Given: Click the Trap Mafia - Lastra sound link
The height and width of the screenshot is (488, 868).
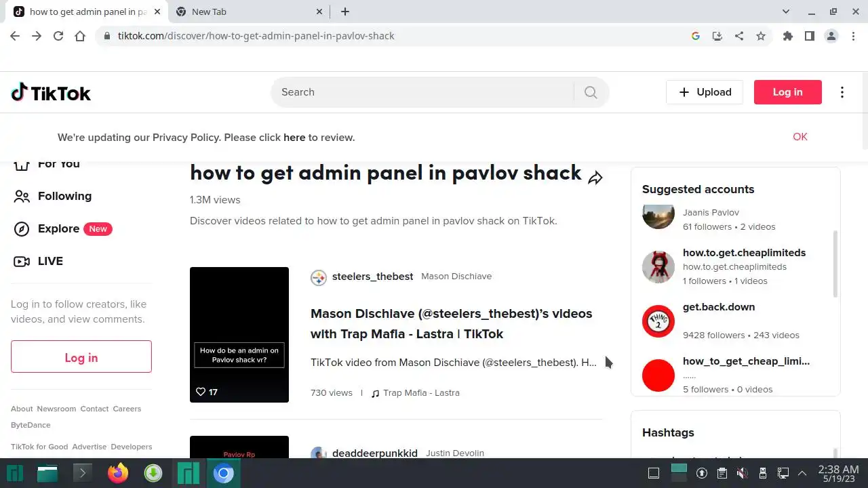Looking at the screenshot, I should coord(421,393).
